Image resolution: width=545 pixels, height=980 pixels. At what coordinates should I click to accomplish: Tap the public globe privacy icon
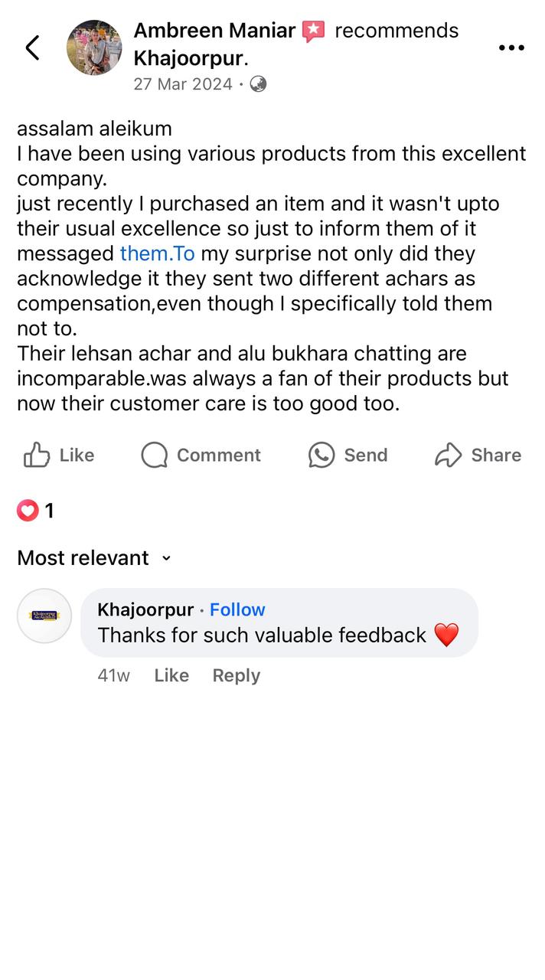tap(259, 84)
